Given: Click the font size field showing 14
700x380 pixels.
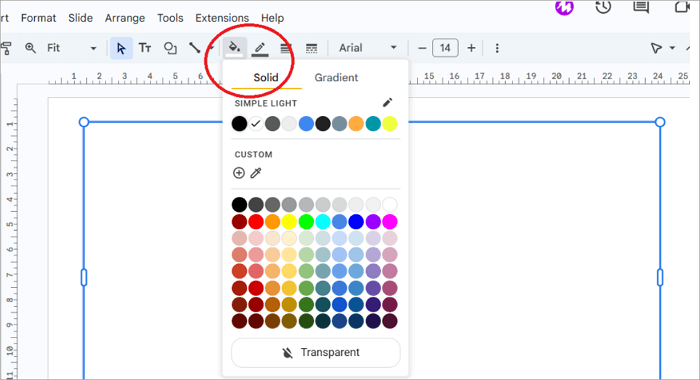Looking at the screenshot, I should pyautogui.click(x=445, y=48).
